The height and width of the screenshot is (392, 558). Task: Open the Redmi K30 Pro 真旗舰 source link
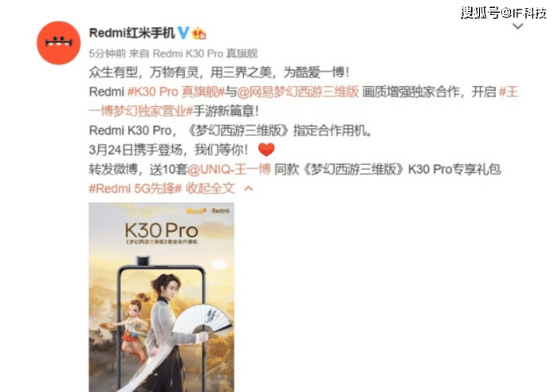click(x=205, y=53)
